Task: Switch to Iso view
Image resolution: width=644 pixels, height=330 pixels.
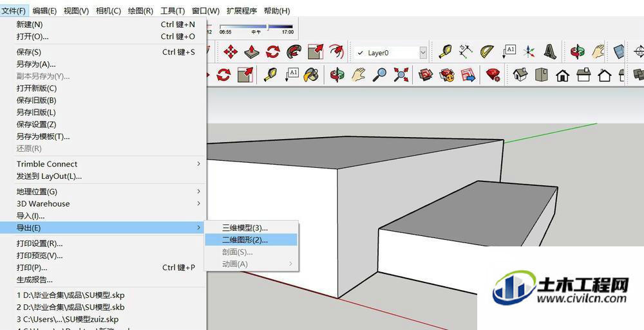Action: click(520, 75)
